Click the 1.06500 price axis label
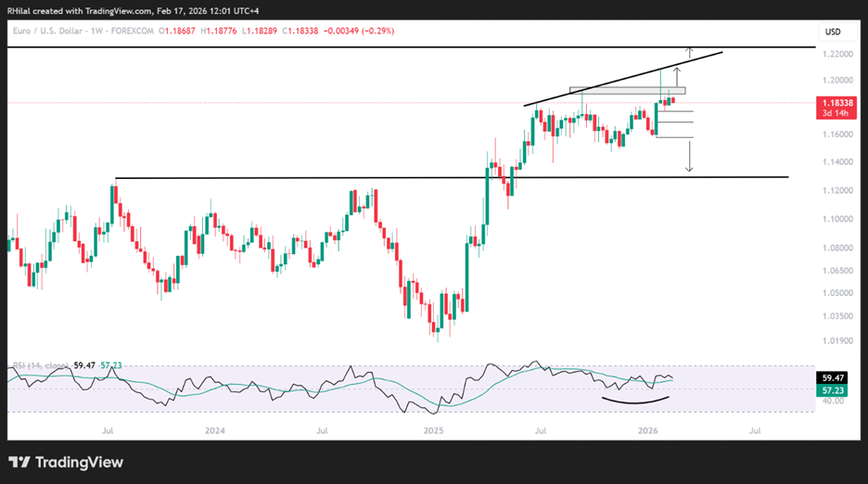The width and height of the screenshot is (868, 484). coord(837,270)
